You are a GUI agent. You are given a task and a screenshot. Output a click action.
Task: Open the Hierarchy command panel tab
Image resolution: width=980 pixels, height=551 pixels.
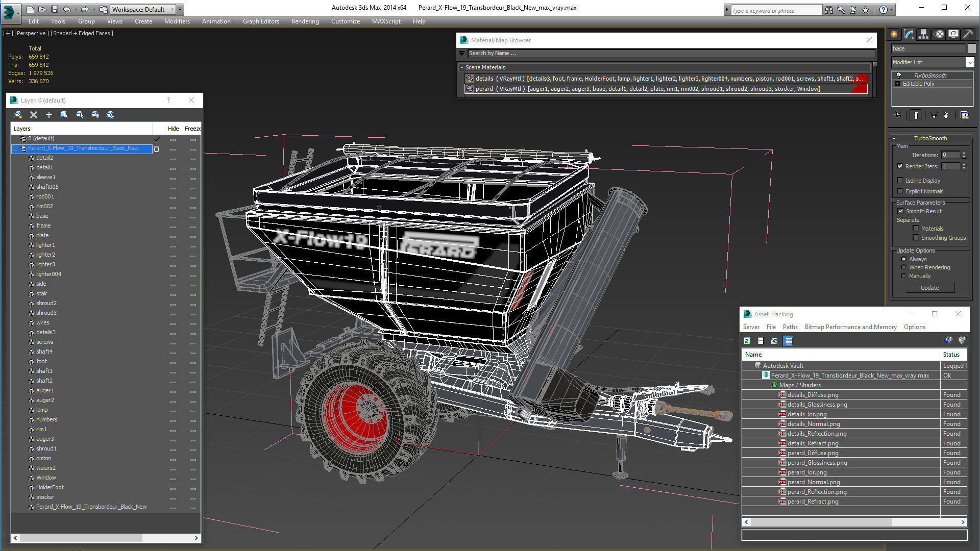click(924, 34)
